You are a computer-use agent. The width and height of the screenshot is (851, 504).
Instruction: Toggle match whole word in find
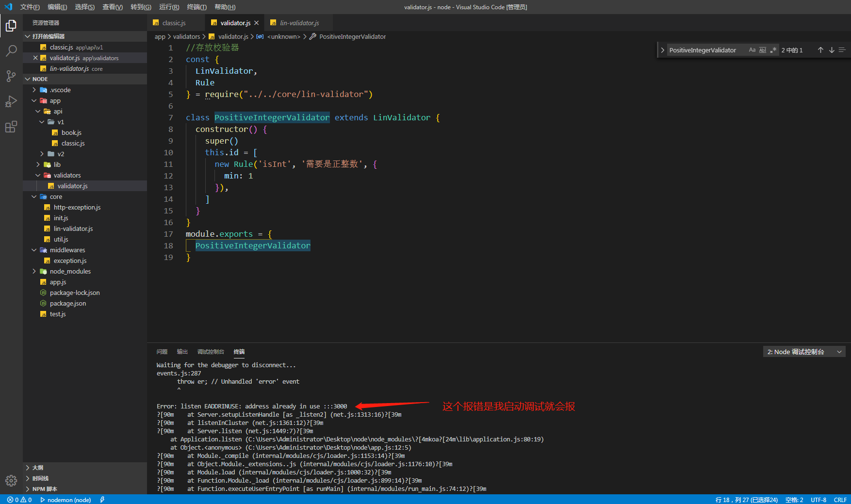(763, 50)
